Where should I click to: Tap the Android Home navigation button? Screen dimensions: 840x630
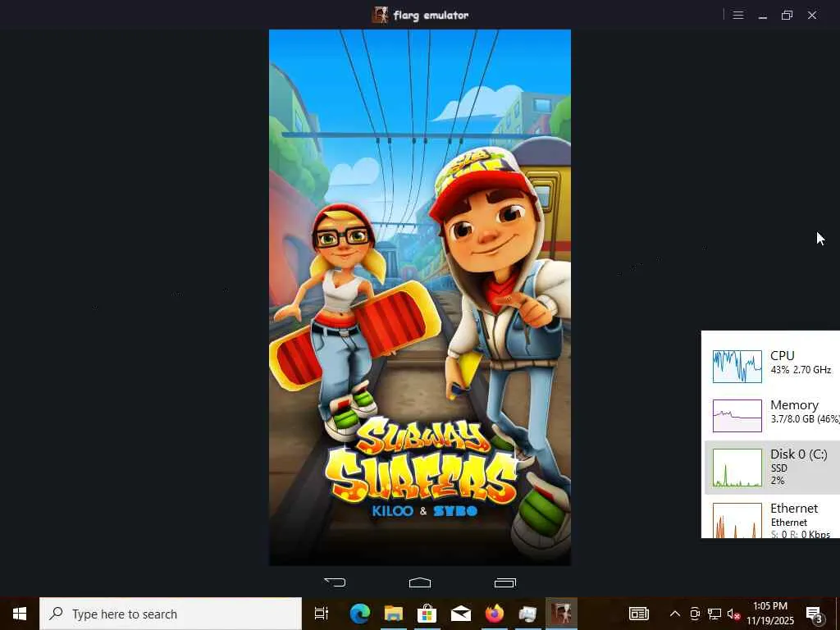420,582
